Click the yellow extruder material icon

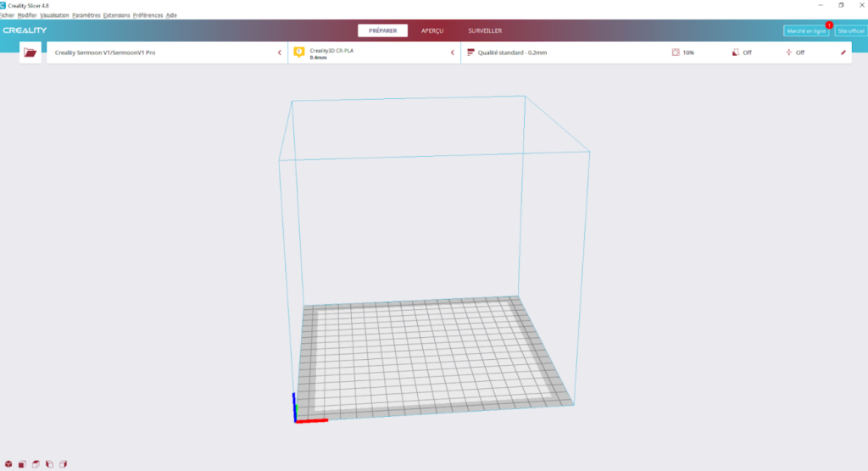[298, 53]
